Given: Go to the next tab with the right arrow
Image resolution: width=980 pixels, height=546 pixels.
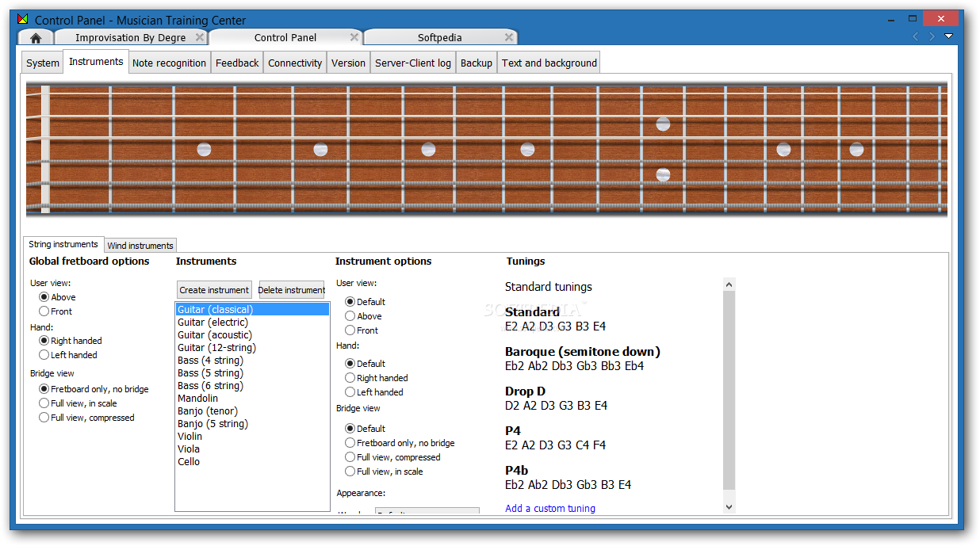Looking at the screenshot, I should [932, 36].
